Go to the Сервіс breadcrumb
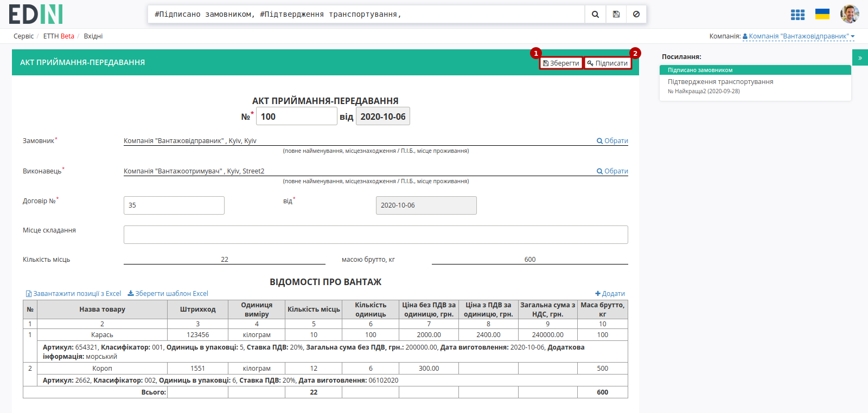 tap(23, 36)
